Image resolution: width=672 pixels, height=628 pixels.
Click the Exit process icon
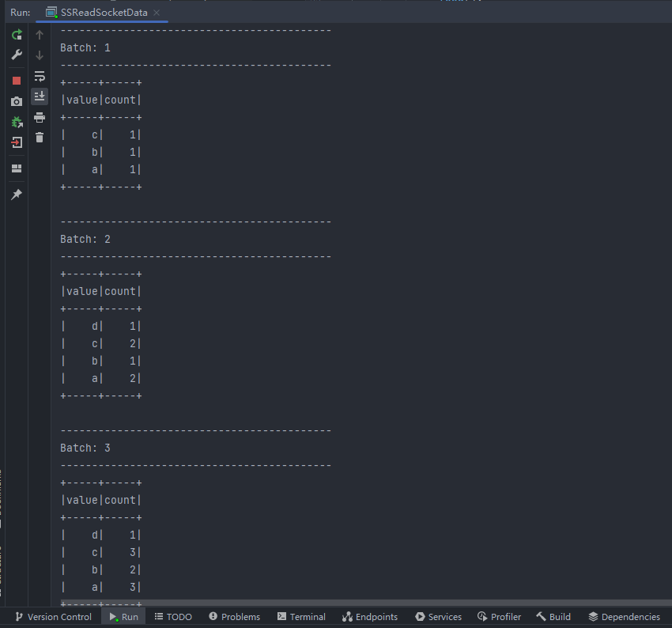coord(17,142)
